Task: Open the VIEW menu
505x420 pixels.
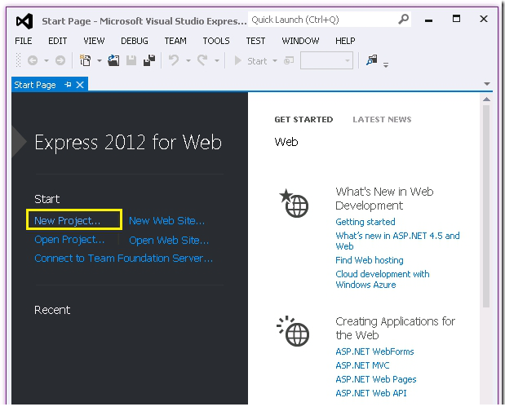Action: tap(94, 41)
